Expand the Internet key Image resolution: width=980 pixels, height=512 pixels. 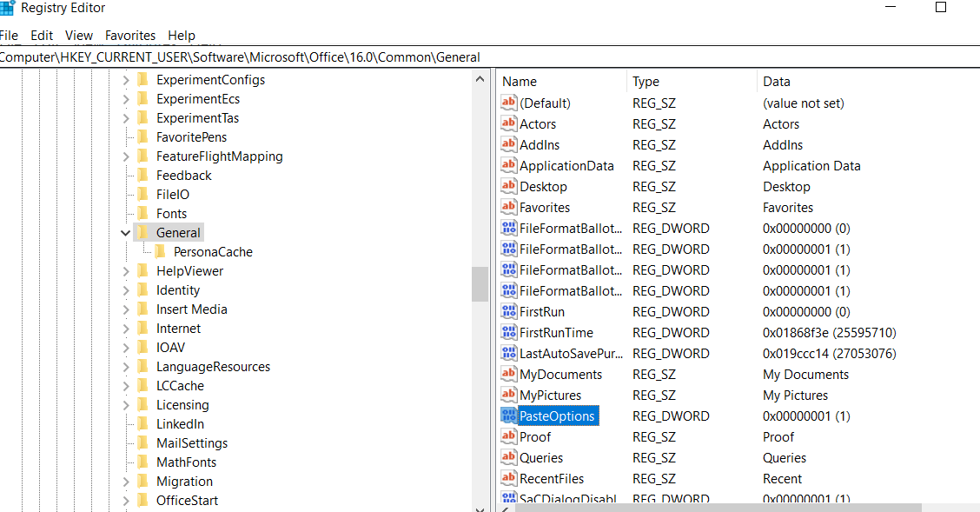(x=126, y=329)
